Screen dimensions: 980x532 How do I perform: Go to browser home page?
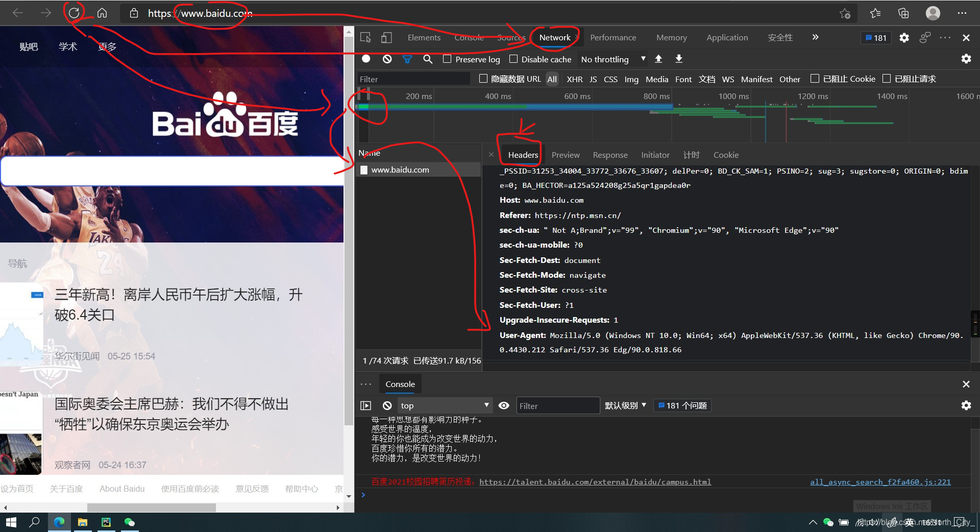pyautogui.click(x=102, y=13)
